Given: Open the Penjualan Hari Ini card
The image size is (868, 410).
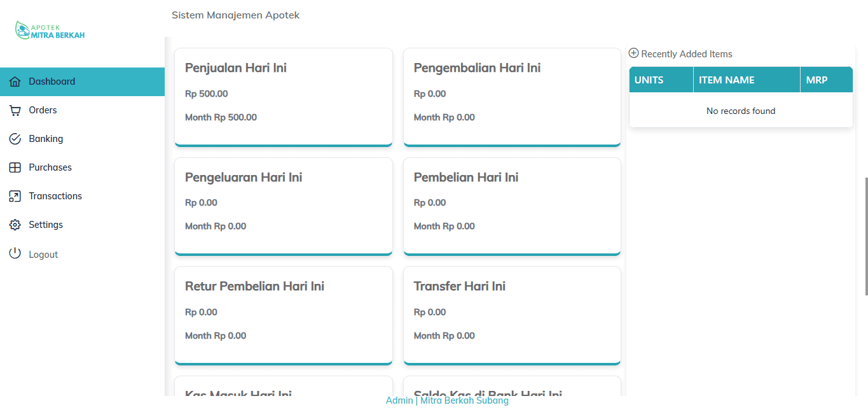Looking at the screenshot, I should (x=284, y=97).
